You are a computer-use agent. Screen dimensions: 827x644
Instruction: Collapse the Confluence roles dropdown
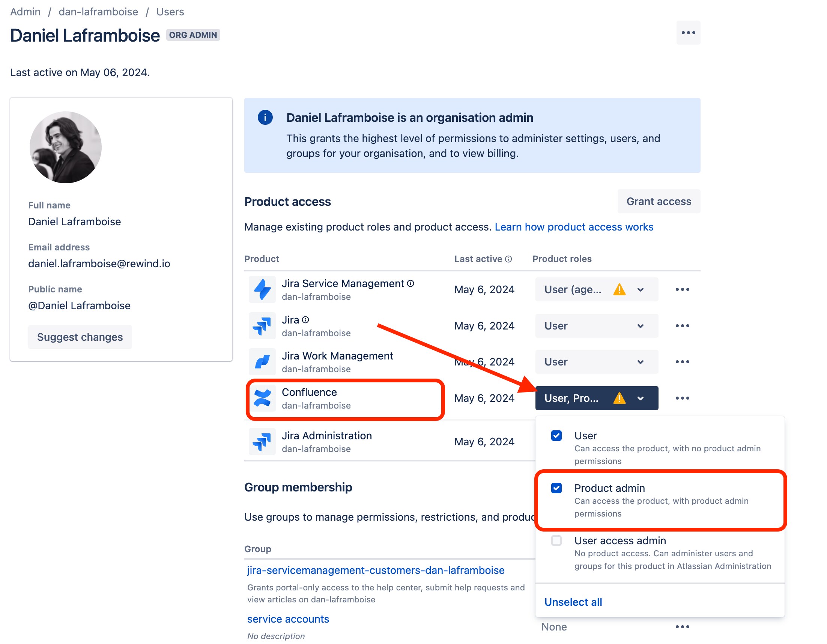596,398
